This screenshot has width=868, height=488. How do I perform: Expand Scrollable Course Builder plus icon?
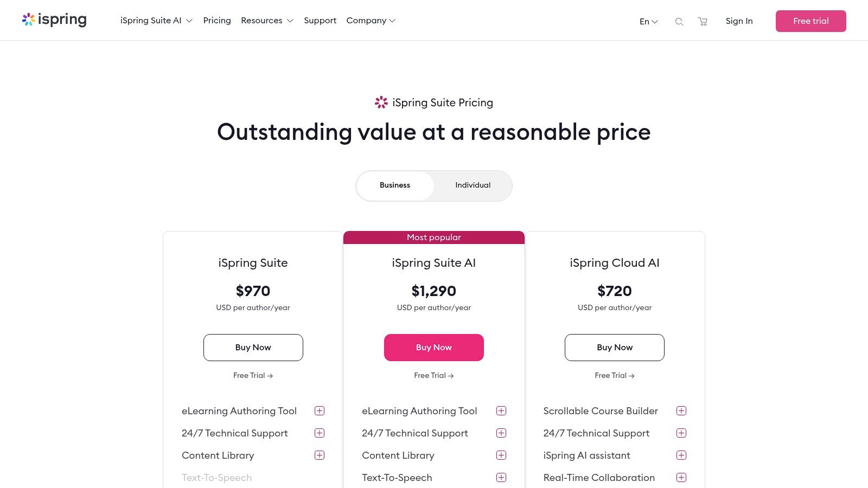pos(681,411)
